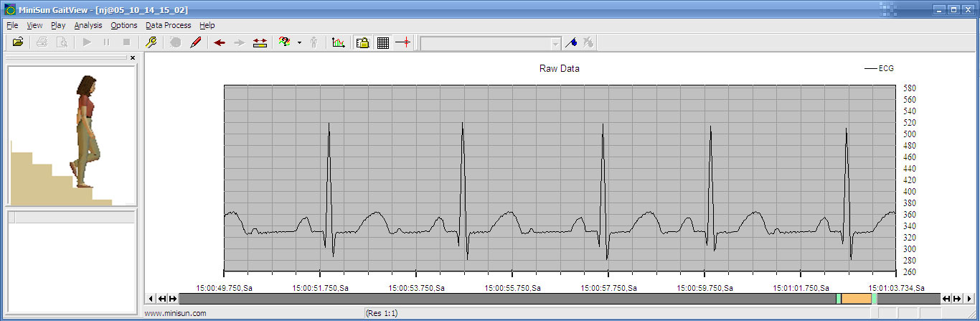Image resolution: width=980 pixels, height=321 pixels.
Task: Open the Data Process menu
Action: coord(168,25)
